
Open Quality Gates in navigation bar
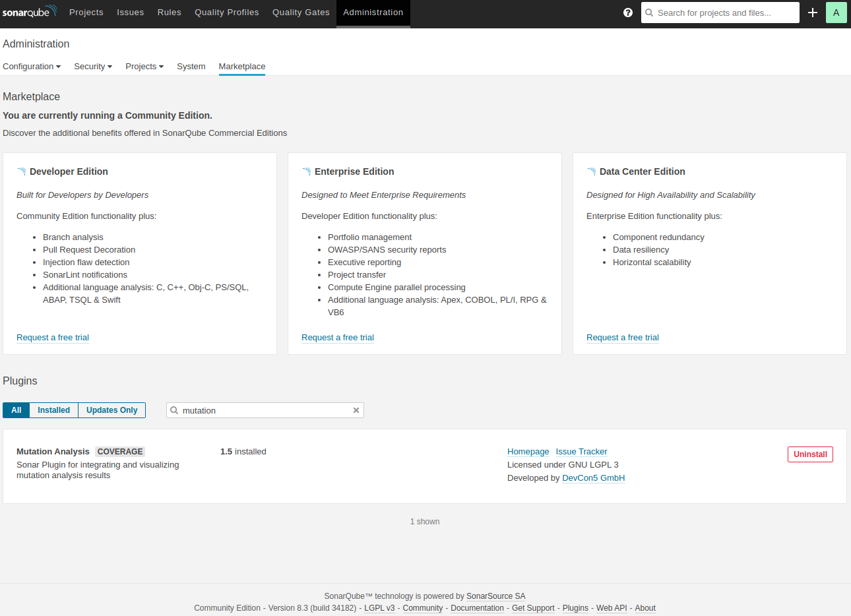coord(301,13)
